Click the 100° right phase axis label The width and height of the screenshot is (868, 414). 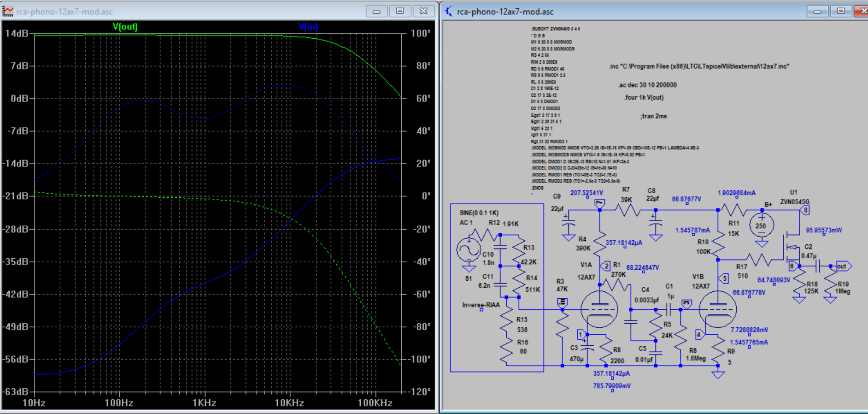[421, 33]
